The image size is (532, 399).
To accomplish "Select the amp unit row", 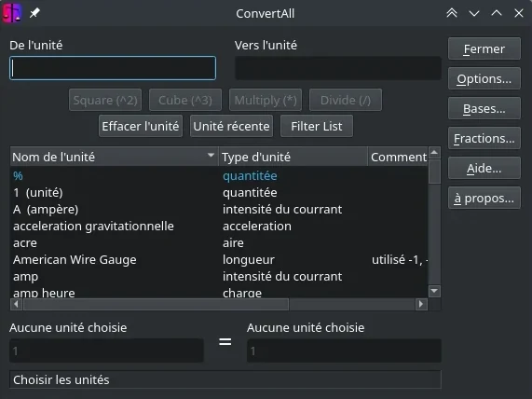I will pyautogui.click(x=219, y=277).
